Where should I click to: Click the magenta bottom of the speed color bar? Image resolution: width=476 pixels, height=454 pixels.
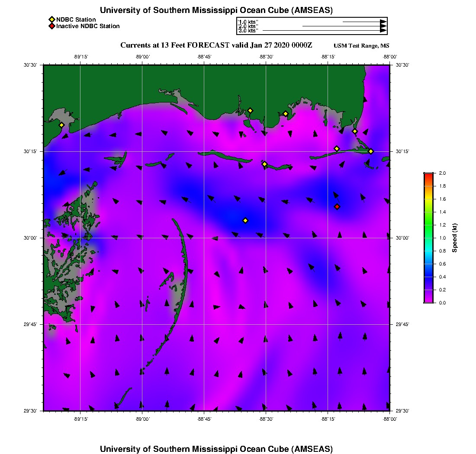pyautogui.click(x=428, y=301)
